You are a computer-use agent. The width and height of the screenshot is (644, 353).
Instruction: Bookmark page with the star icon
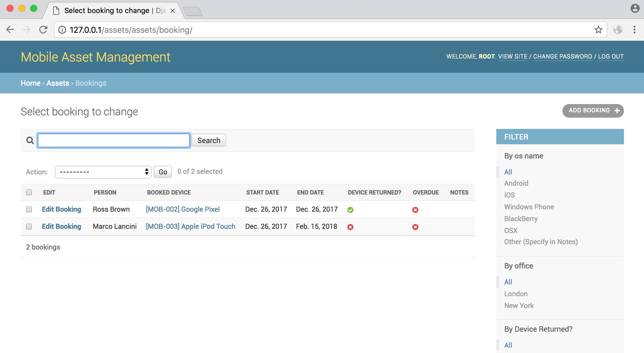coord(598,30)
